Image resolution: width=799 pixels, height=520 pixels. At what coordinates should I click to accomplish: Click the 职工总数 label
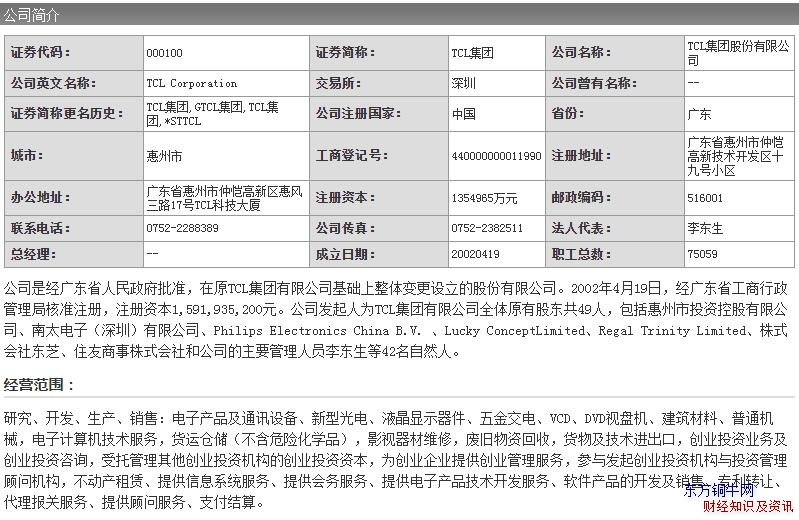pos(581,254)
